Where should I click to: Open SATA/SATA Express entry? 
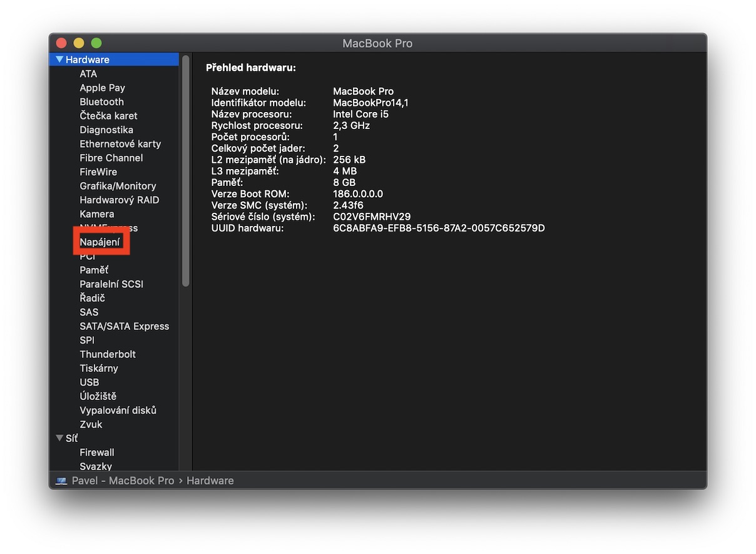125,326
